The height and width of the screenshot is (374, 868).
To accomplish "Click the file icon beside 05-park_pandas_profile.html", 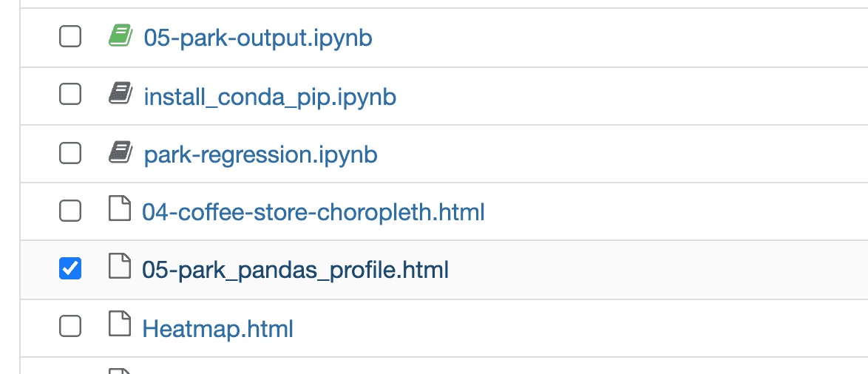I will [x=119, y=268].
